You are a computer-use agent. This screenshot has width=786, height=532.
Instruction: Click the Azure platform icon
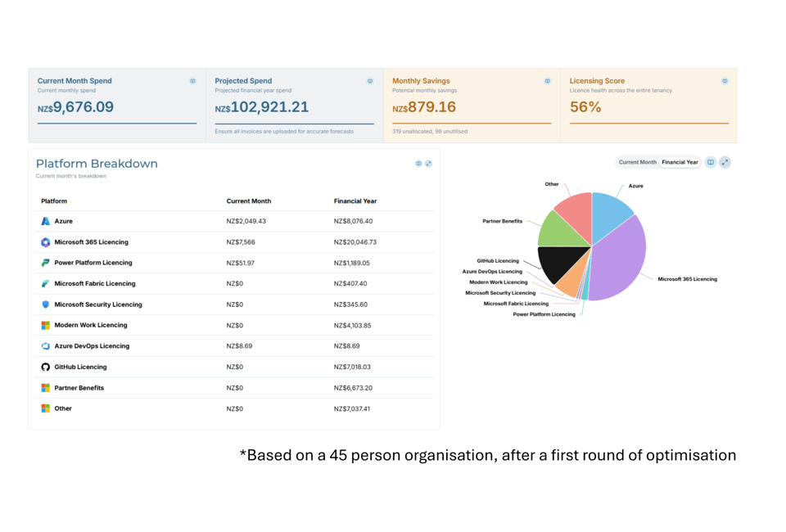pos(46,221)
